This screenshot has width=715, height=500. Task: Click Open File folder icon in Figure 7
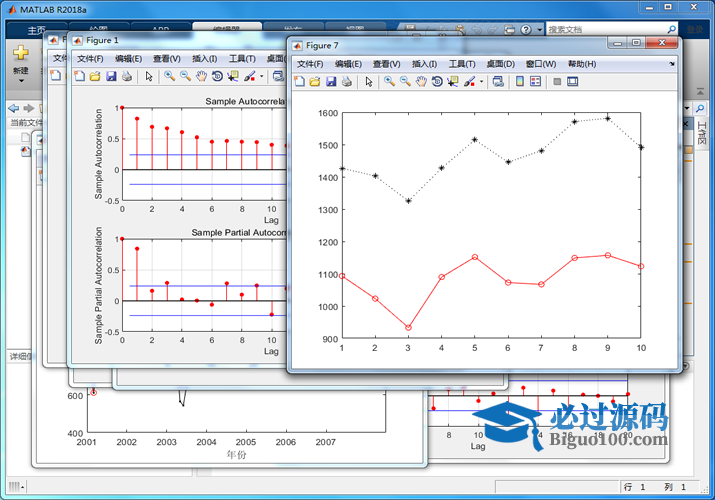tap(313, 82)
